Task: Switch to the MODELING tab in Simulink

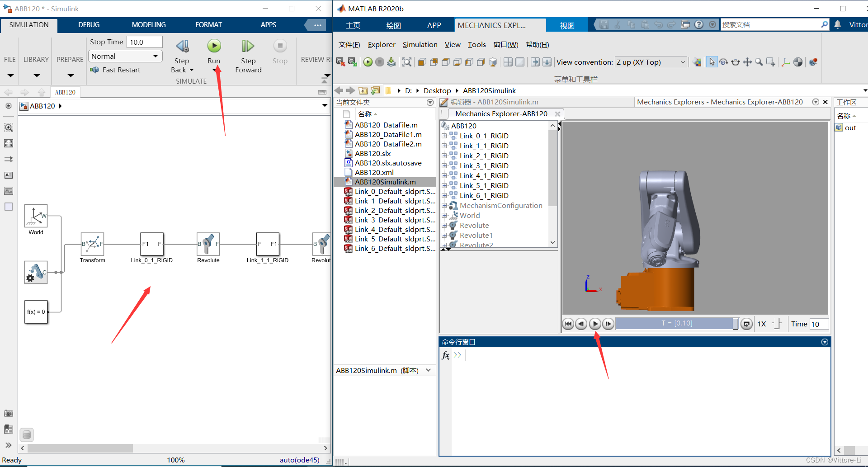Action: (x=148, y=24)
